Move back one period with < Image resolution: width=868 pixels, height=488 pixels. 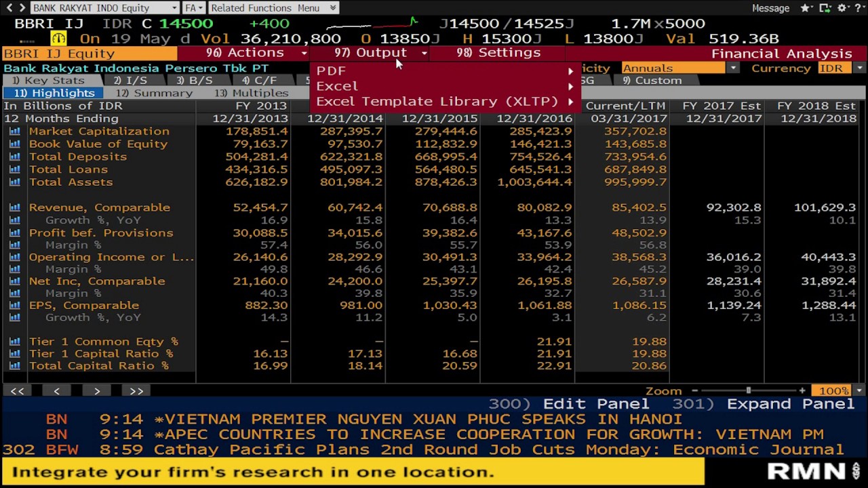(57, 391)
